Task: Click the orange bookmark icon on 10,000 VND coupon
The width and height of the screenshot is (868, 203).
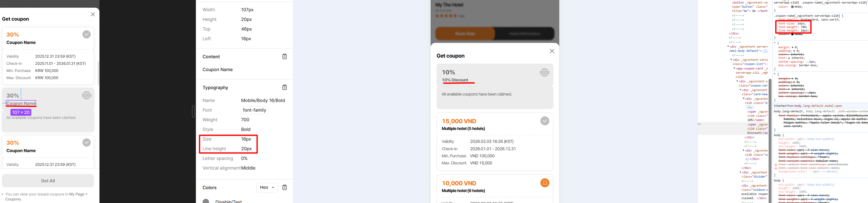Action: 544,183
